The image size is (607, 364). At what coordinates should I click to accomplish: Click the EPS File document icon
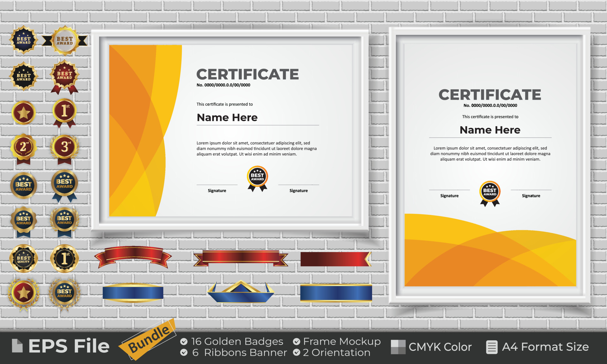coord(17,346)
